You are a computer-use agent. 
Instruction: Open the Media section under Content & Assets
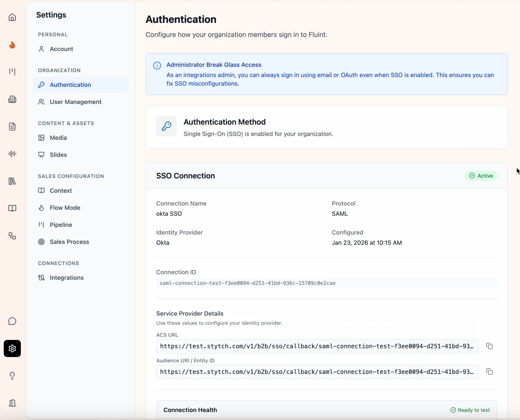[58, 137]
